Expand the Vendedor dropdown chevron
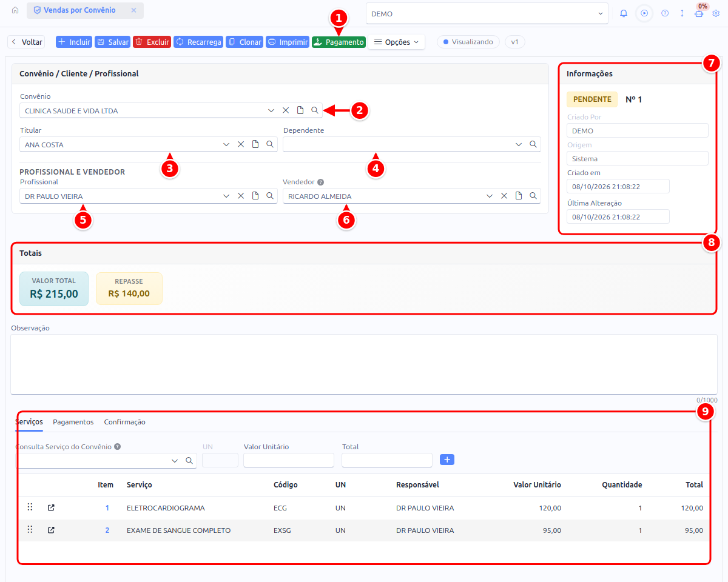Image resolution: width=728 pixels, height=582 pixels. click(x=490, y=196)
